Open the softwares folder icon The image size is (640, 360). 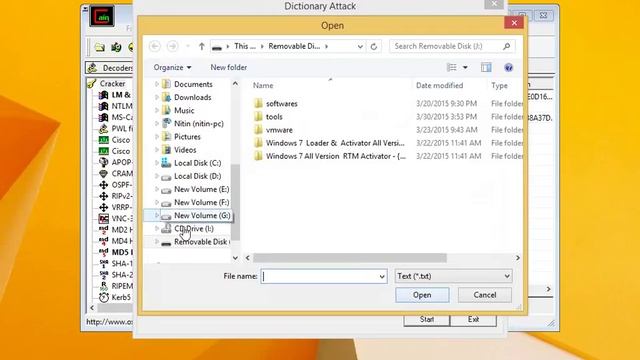258,103
